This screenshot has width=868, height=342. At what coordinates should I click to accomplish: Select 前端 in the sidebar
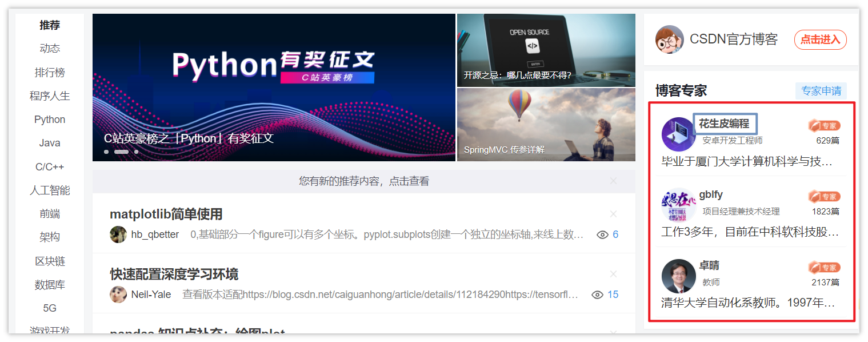(x=50, y=214)
